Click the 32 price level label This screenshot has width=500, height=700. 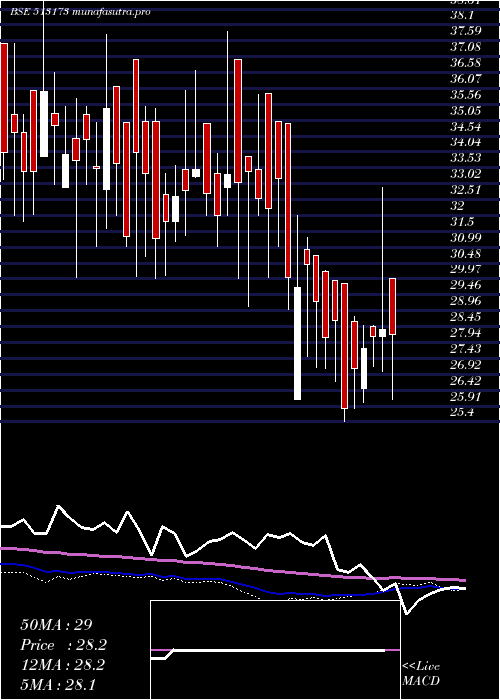point(458,206)
